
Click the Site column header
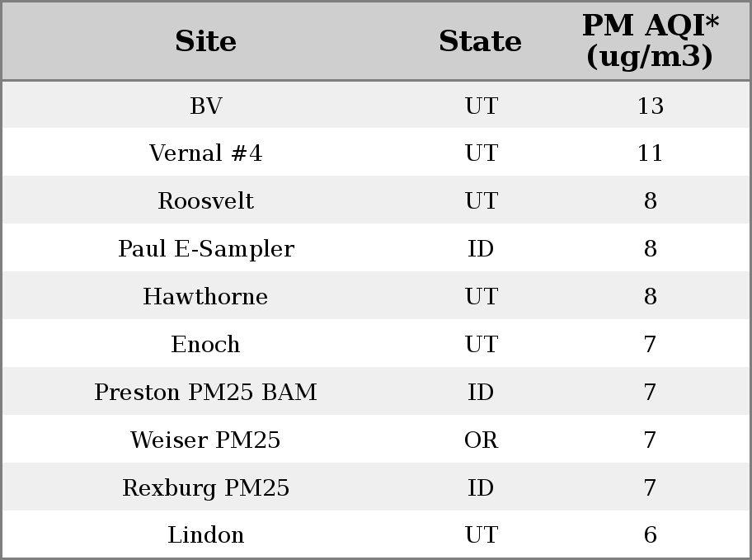(x=206, y=41)
